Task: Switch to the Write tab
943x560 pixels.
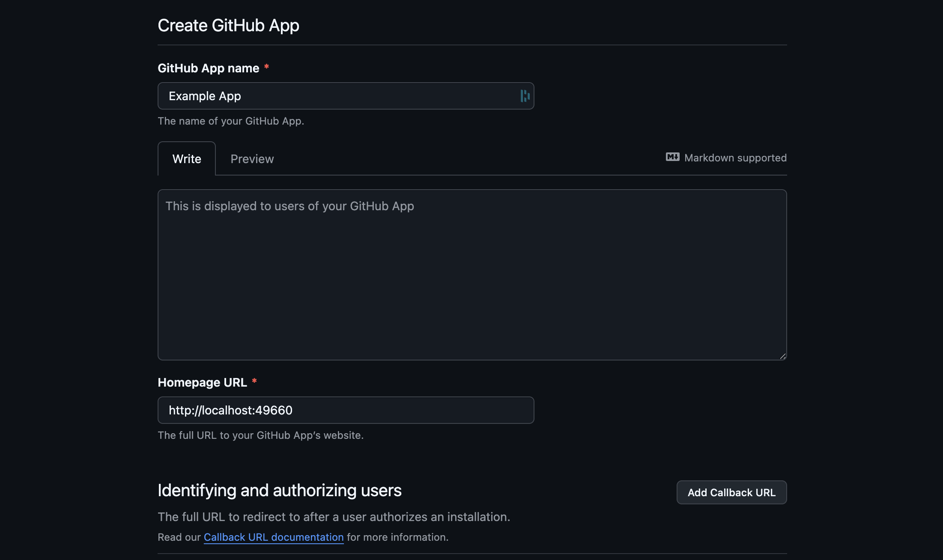Action: click(187, 159)
